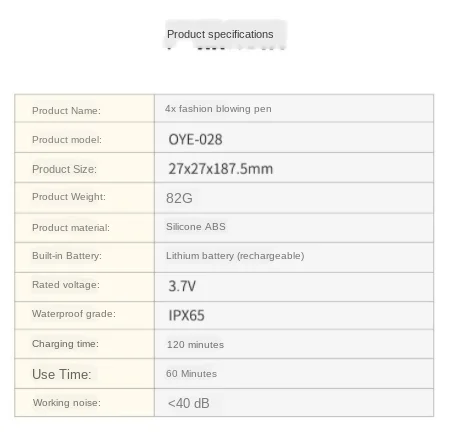Click the 4x fashion blowing pen text
The width and height of the screenshot is (451, 438).
coord(218,109)
